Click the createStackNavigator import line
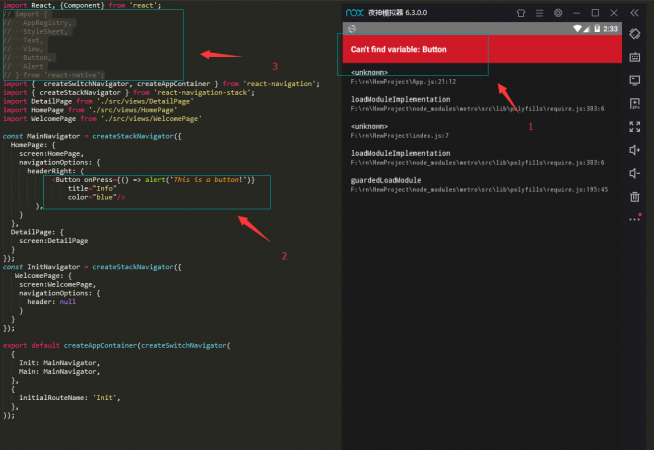This screenshot has height=450, width=654. 129,93
